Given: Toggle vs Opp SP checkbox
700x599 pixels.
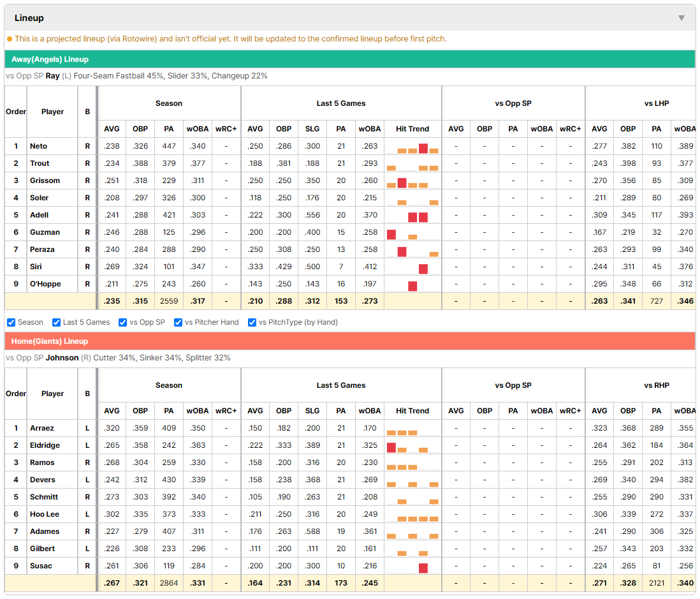Looking at the screenshot, I should point(123,323).
